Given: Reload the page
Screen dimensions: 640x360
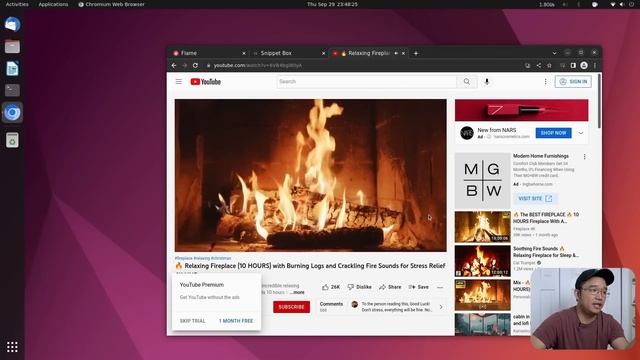Looking at the screenshot, I should coord(196,65).
